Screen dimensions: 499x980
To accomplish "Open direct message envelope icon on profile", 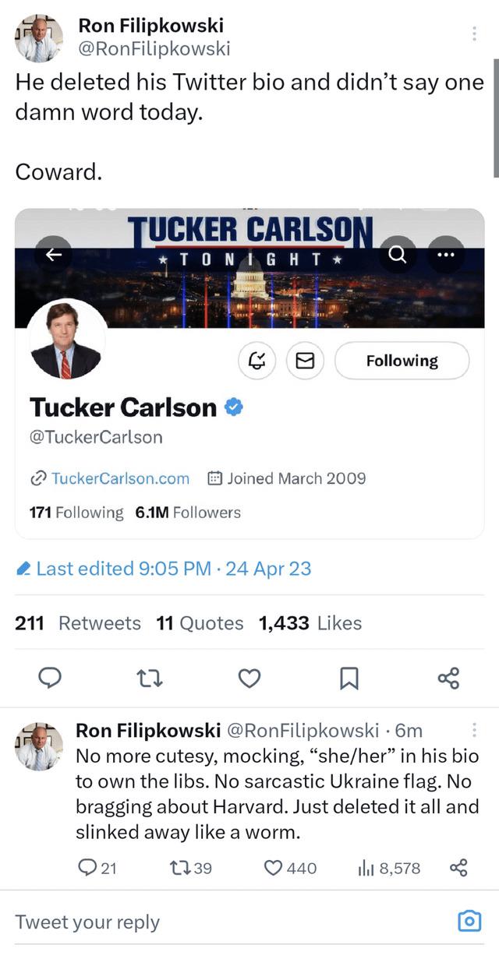I will (306, 361).
